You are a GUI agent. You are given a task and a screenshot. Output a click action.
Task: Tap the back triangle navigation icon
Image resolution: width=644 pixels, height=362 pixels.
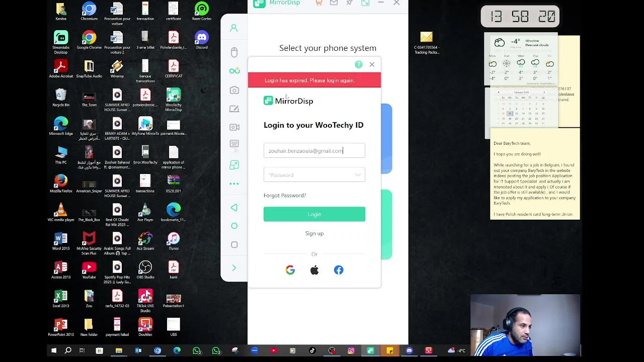click(234, 208)
